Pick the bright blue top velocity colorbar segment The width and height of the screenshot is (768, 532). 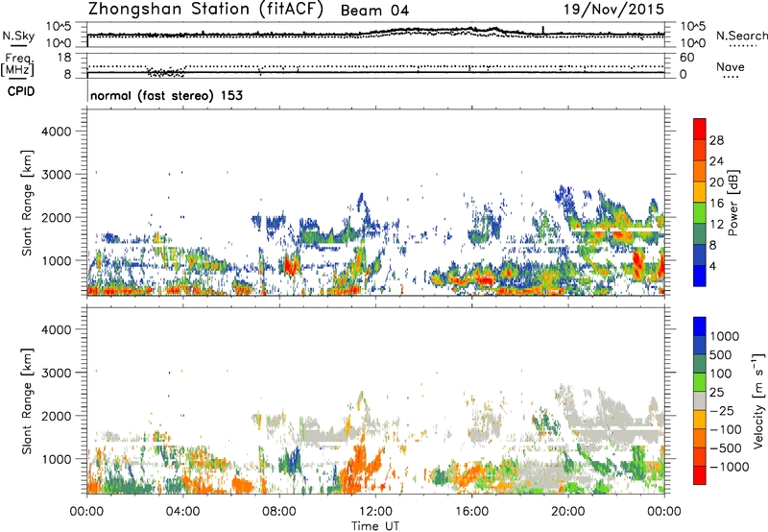pos(700,326)
